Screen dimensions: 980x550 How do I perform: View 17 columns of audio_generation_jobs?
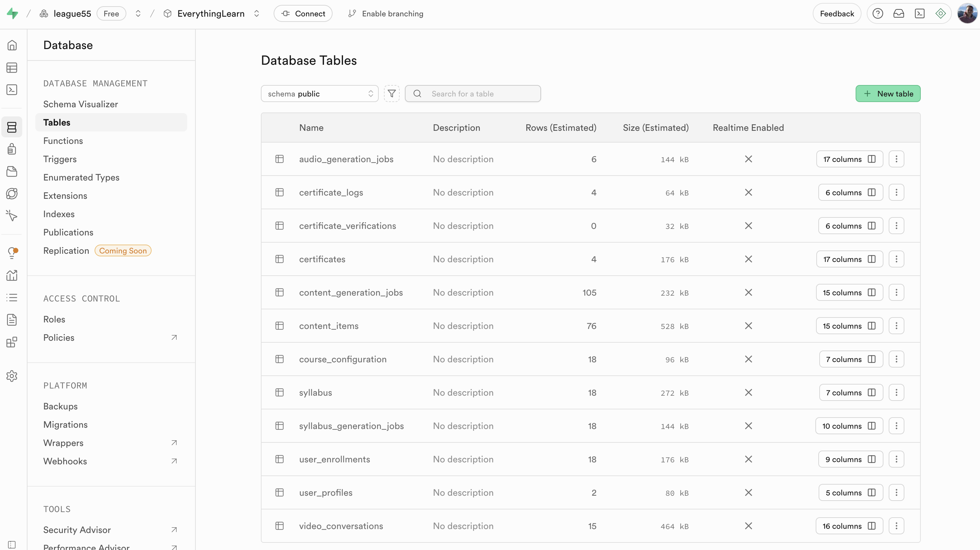(849, 159)
